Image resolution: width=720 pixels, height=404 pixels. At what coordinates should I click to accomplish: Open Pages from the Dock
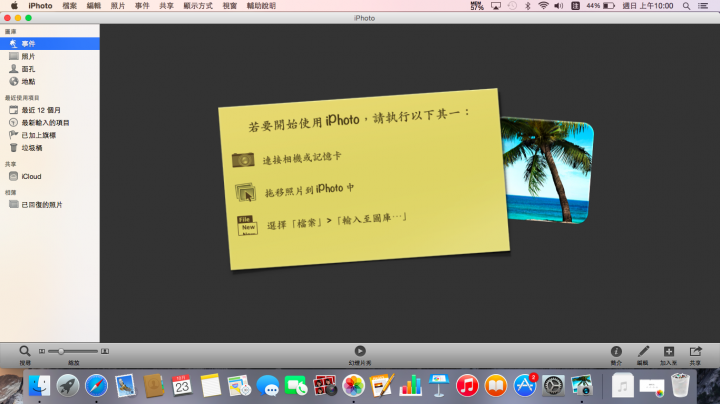pos(382,385)
